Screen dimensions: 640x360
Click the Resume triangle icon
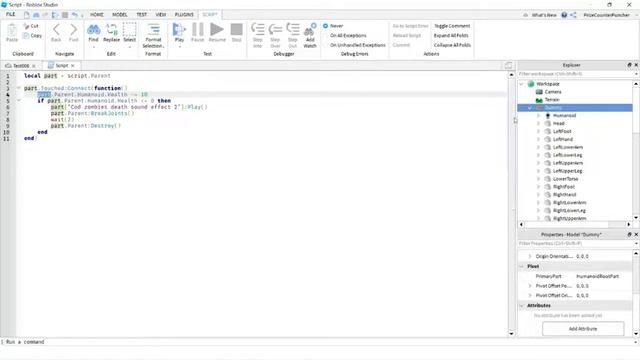[x=217, y=29]
